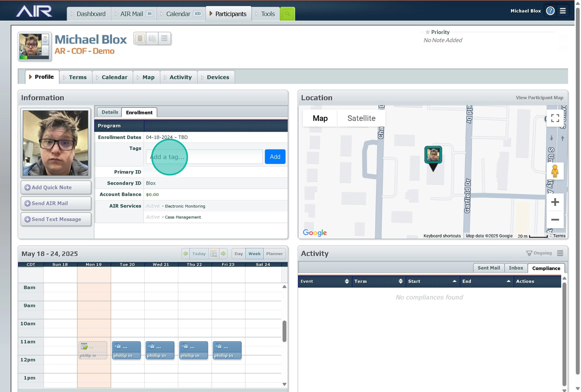Switch map to Satellite view
The image size is (581, 392).
[361, 118]
